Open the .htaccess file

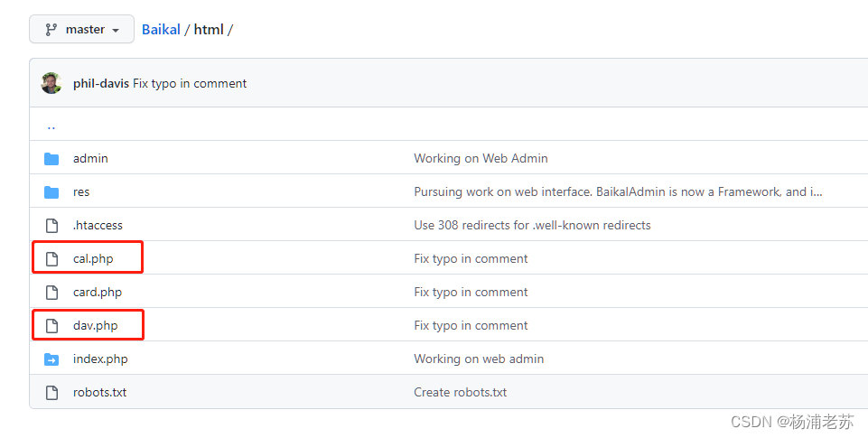coord(98,226)
